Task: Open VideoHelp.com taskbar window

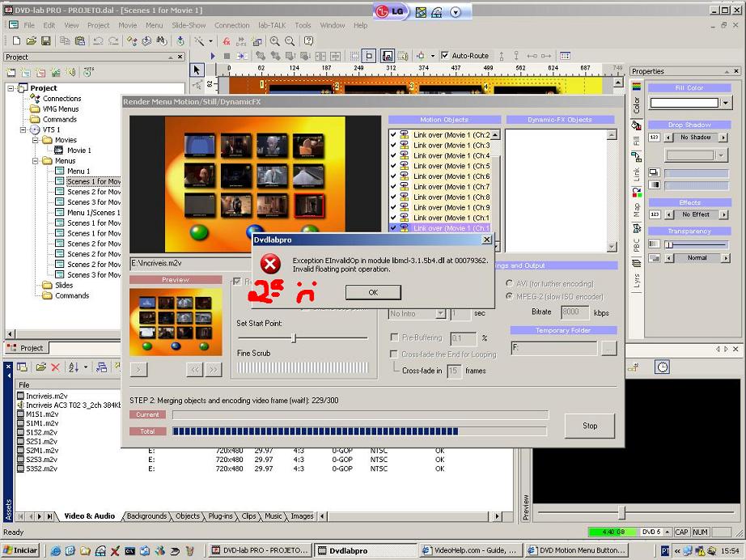Action: tap(471, 550)
